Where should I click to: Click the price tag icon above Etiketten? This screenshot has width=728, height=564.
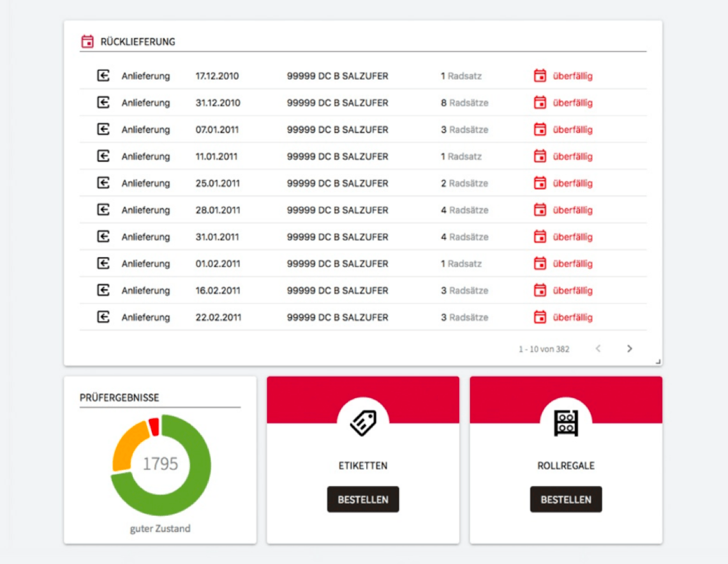coord(363,423)
